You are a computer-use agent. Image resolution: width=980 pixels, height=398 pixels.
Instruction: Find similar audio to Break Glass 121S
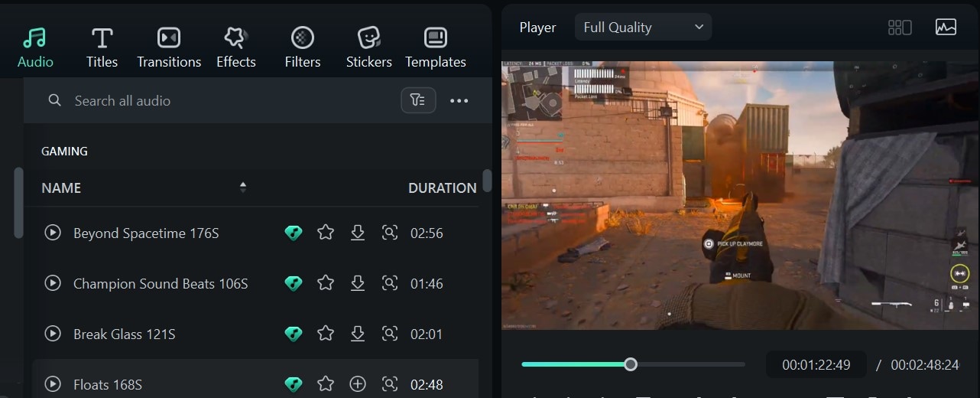pyautogui.click(x=390, y=333)
